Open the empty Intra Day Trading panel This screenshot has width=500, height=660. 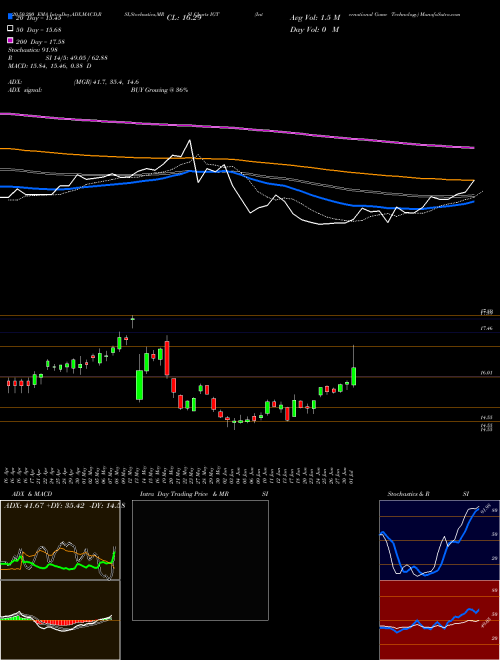click(x=200, y=560)
